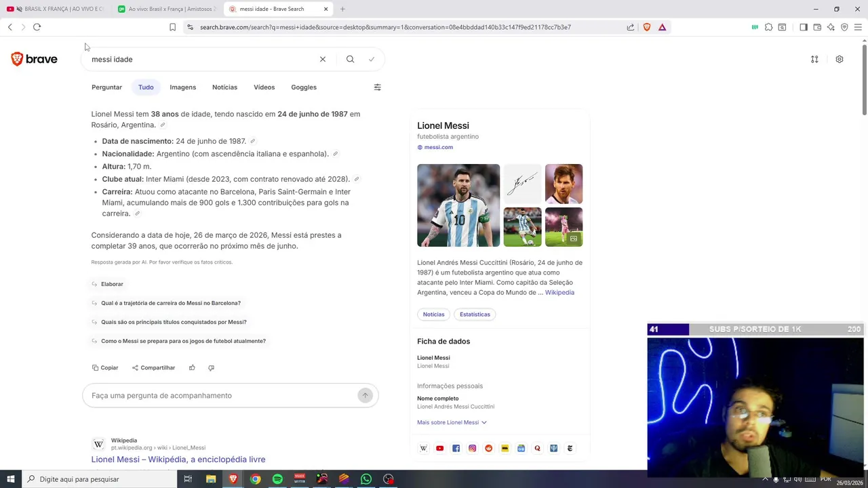Open Leo AI sparkle icon
Viewport: 868px width, 488px height.
point(831,27)
